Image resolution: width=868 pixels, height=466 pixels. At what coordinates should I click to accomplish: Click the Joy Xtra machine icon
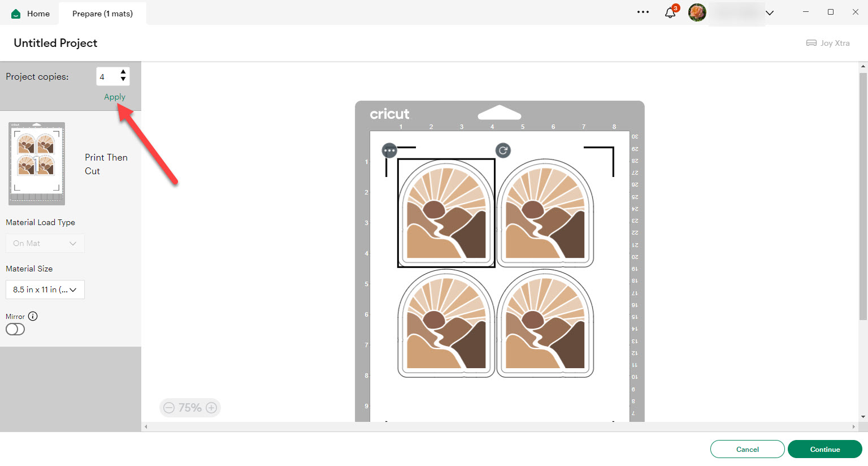pyautogui.click(x=811, y=43)
